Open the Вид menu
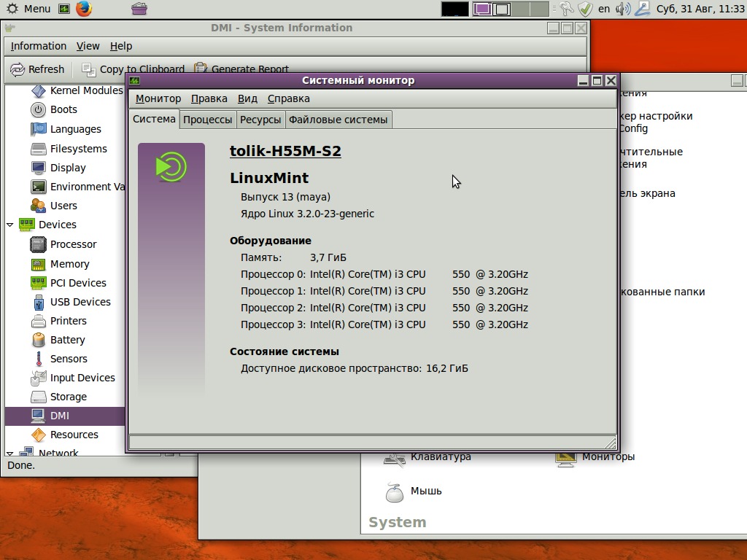 tap(247, 98)
